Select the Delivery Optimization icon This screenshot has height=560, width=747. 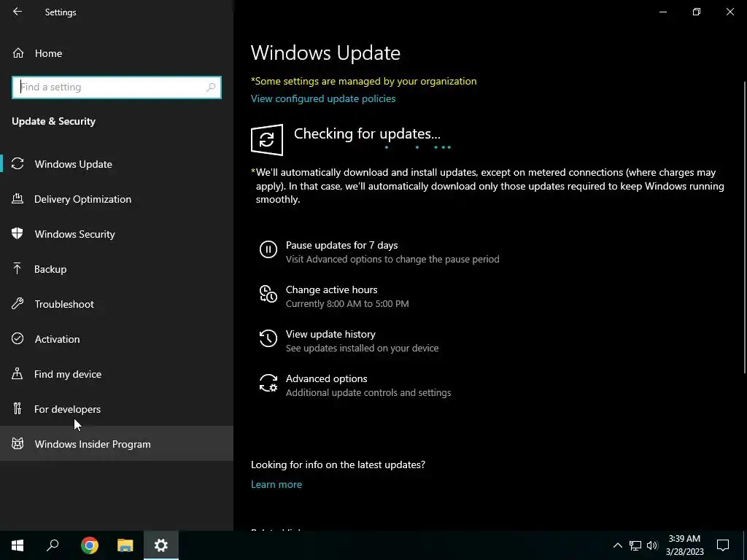18,198
